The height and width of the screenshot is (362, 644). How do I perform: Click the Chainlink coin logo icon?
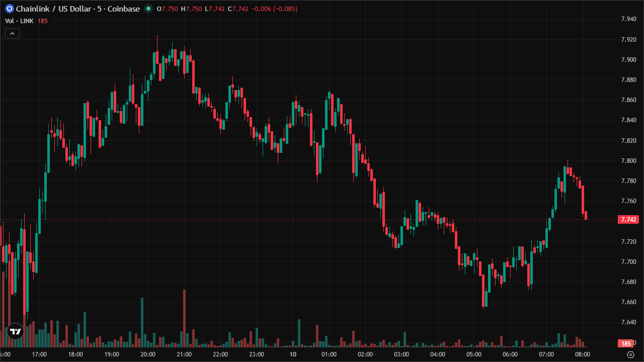(x=9, y=9)
